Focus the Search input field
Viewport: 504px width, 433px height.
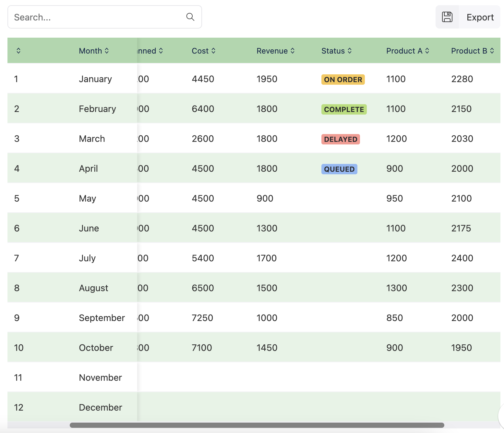pos(97,17)
